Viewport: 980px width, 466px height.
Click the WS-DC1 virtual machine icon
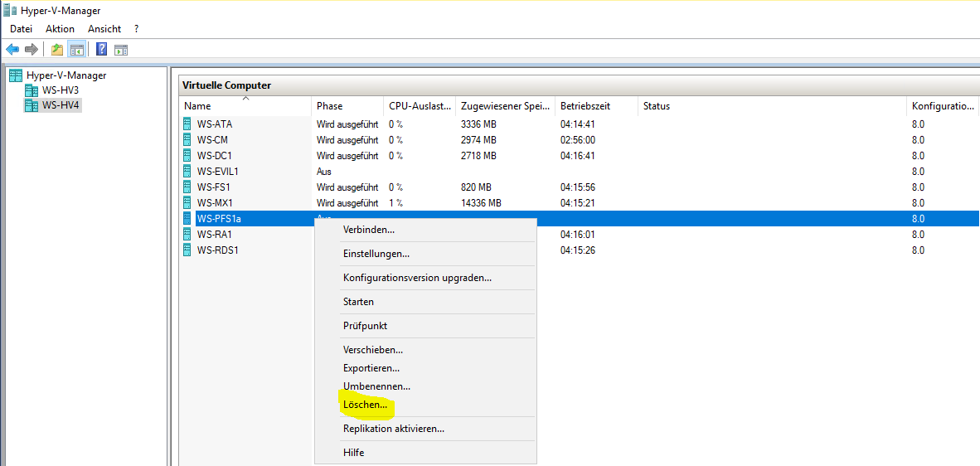[x=187, y=155]
